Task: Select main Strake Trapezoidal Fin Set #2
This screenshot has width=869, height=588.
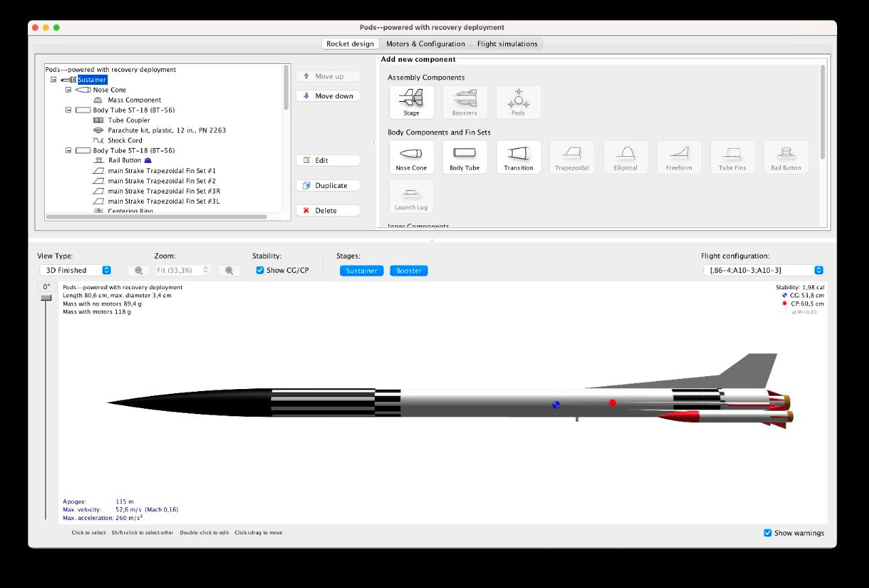Action: coord(162,181)
